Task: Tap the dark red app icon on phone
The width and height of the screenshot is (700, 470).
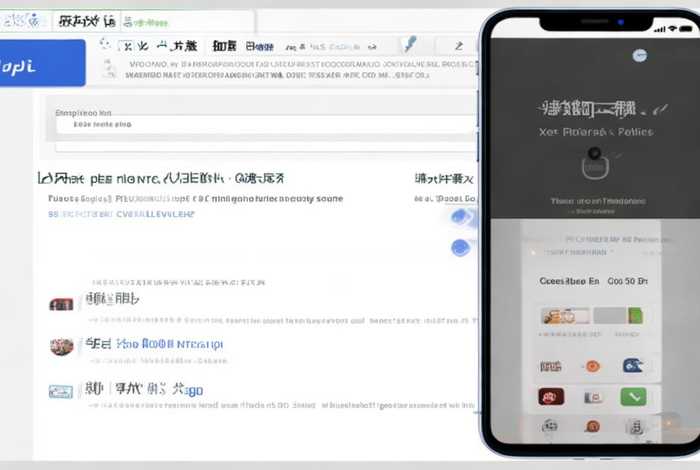Action: pyautogui.click(x=551, y=396)
